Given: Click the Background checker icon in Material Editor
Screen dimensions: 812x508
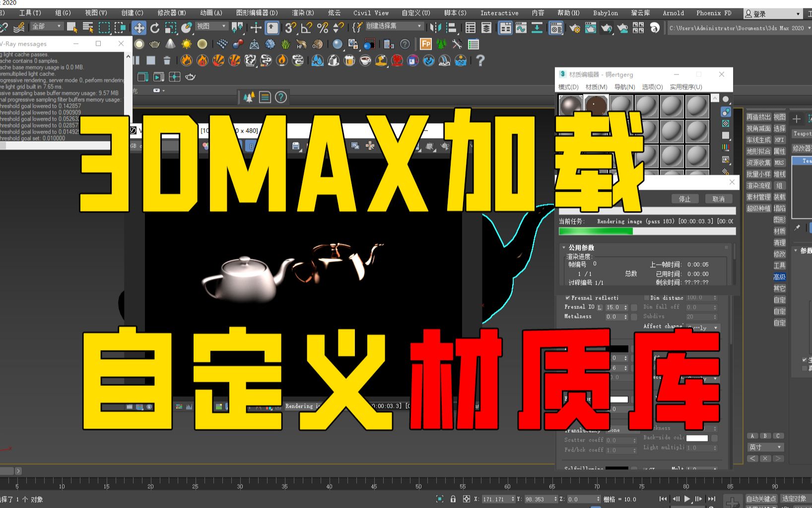Looking at the screenshot, I should [726, 123].
